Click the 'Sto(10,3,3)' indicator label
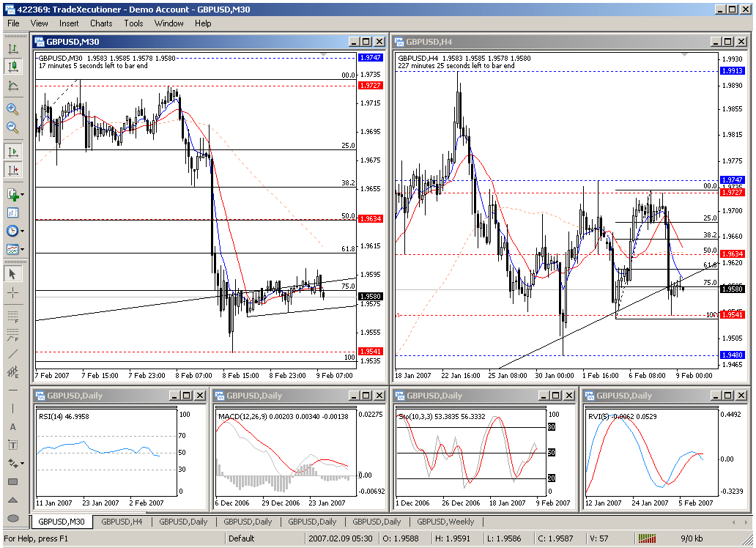The image size is (756, 548). 415,416
